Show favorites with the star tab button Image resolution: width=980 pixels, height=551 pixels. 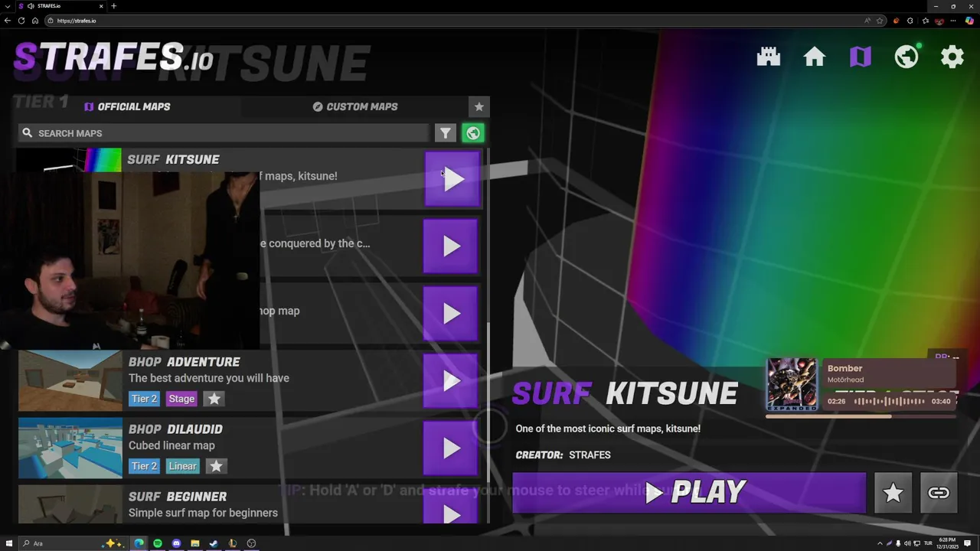click(479, 106)
